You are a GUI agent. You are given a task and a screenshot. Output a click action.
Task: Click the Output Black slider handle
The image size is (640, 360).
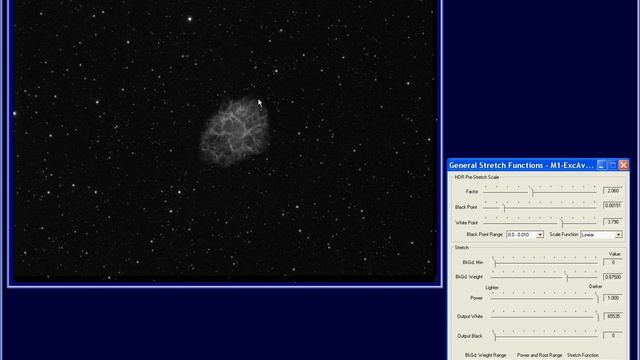(x=494, y=336)
